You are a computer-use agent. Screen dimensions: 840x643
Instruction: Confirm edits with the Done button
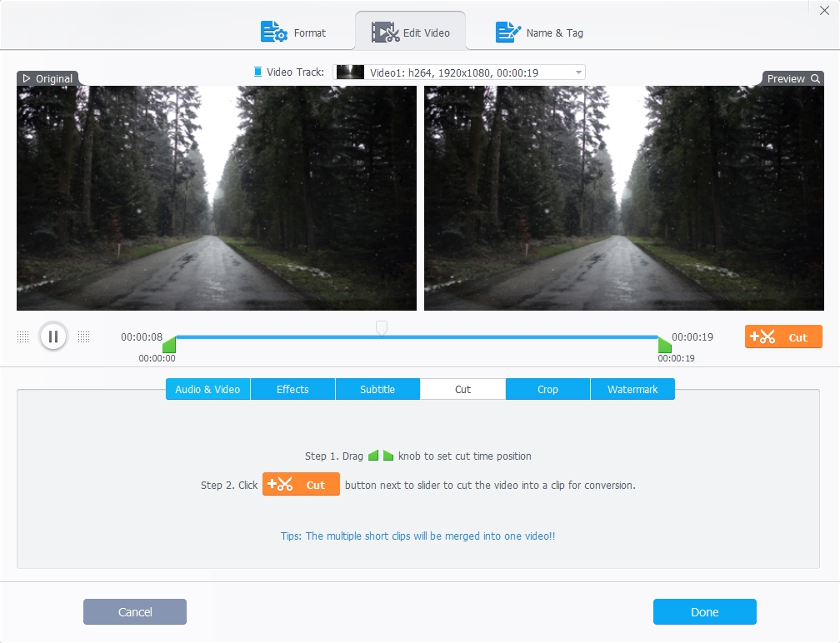[704, 611]
